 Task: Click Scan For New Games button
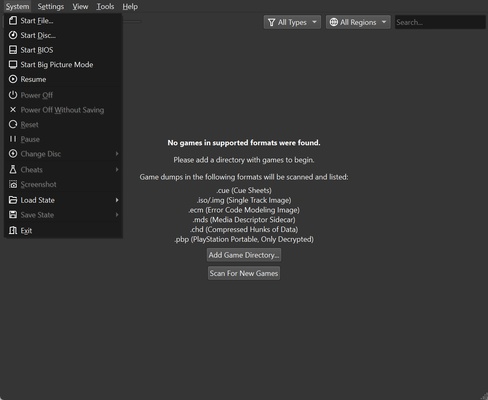244,273
